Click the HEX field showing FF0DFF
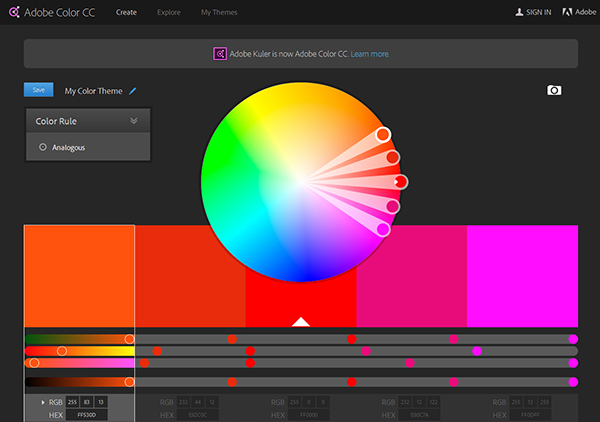Viewport: 600px width, 422px height. (530, 415)
